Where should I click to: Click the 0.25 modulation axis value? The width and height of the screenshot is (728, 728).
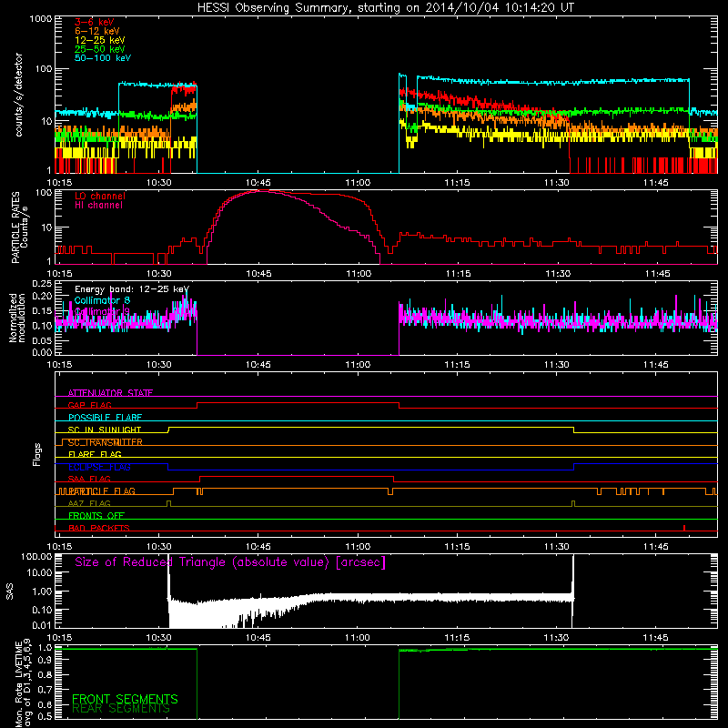pos(42,284)
